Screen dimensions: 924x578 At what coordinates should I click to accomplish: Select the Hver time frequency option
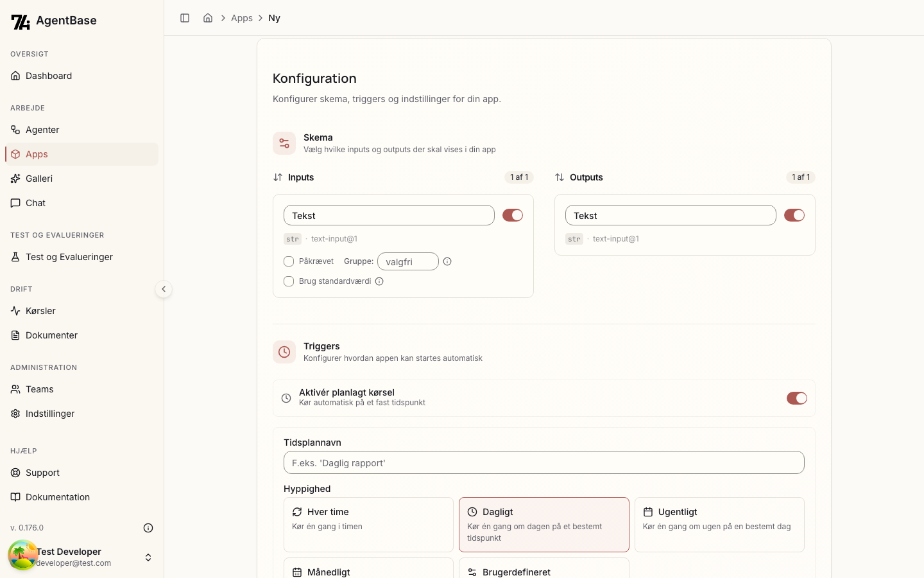pos(368,525)
